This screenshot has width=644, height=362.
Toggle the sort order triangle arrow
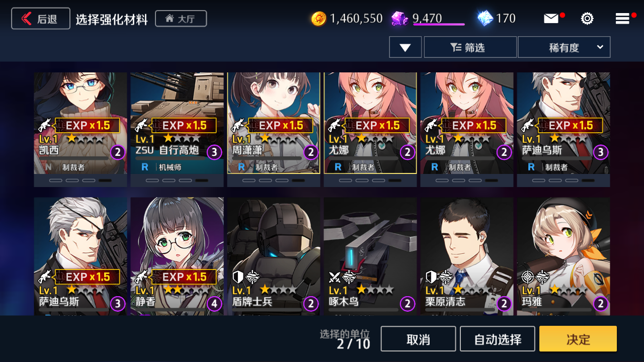click(x=405, y=47)
